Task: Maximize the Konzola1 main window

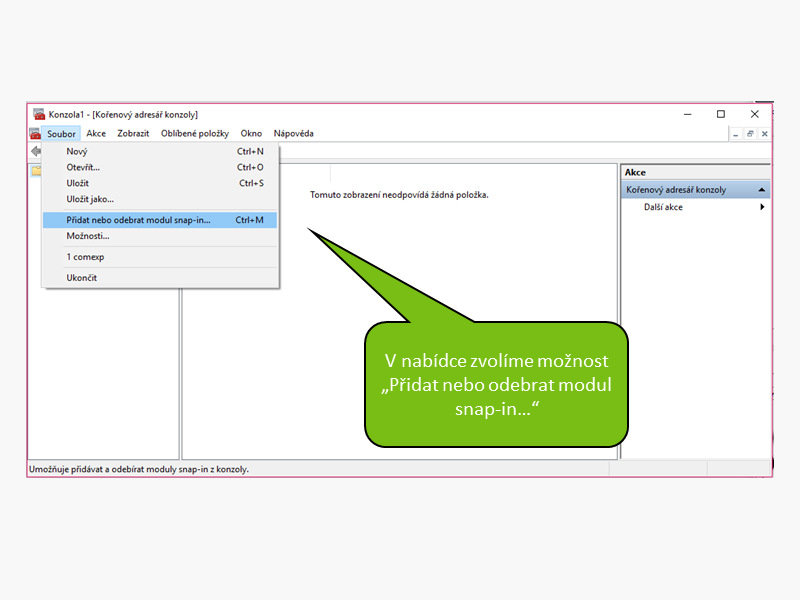Action: click(x=720, y=115)
